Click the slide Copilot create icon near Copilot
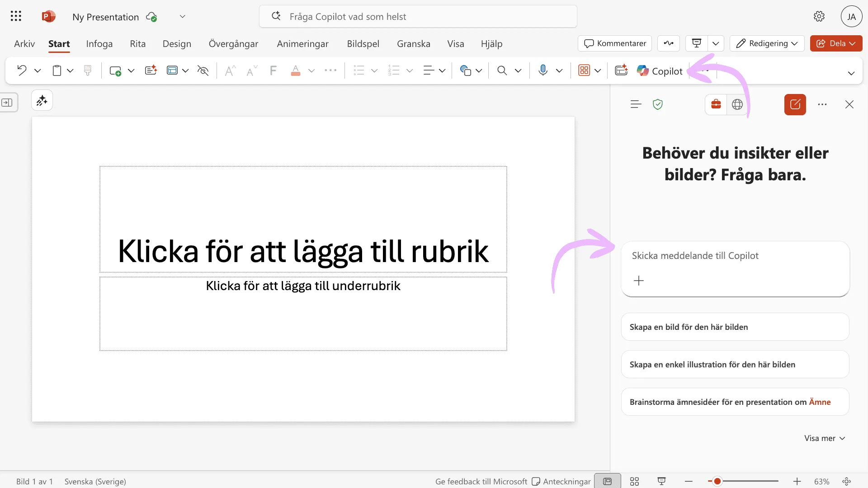 [621, 70]
